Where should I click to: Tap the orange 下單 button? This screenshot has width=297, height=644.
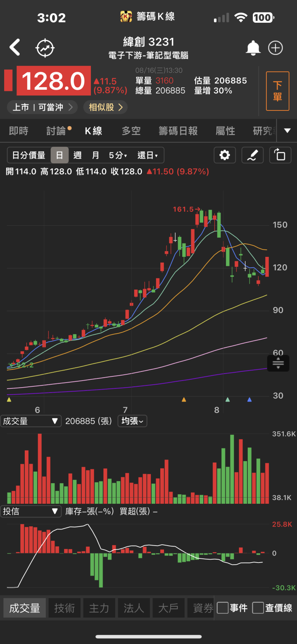(x=277, y=91)
